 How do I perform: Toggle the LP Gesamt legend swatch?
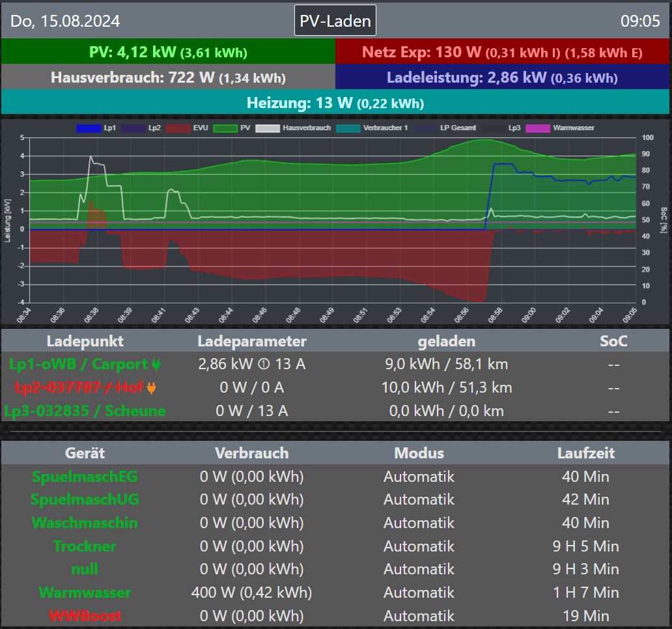pyautogui.click(x=425, y=128)
